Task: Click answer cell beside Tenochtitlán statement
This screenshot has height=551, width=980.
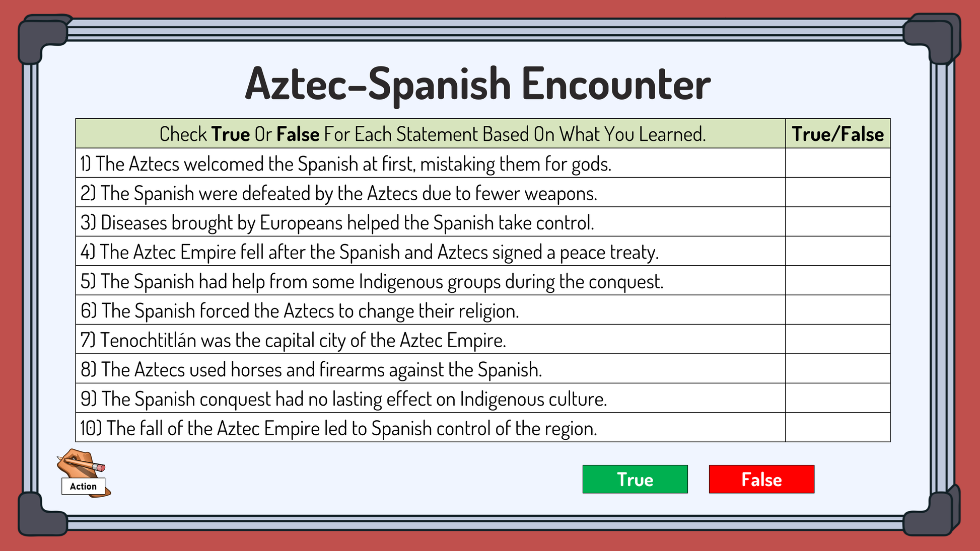Action: click(x=837, y=339)
